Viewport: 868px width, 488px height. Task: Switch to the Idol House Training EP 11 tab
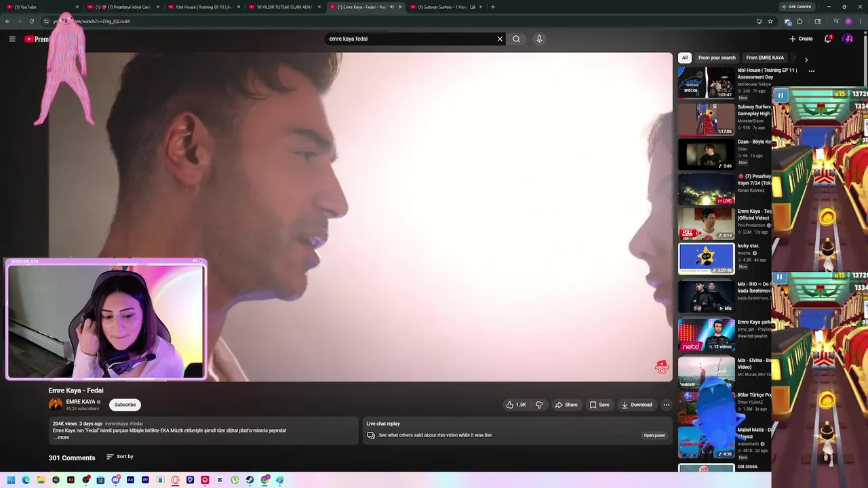pos(203,7)
